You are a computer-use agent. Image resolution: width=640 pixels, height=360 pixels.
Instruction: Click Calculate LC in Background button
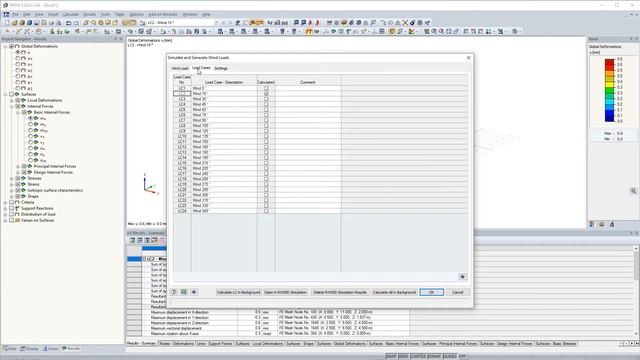click(x=238, y=292)
